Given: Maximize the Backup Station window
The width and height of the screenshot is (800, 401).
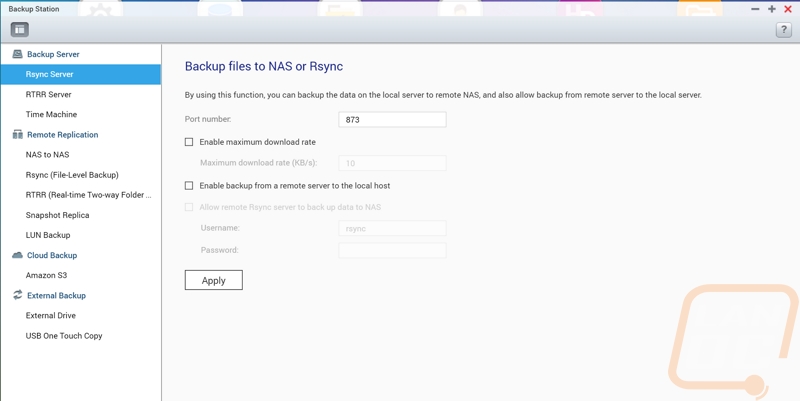Looking at the screenshot, I should click(771, 9).
